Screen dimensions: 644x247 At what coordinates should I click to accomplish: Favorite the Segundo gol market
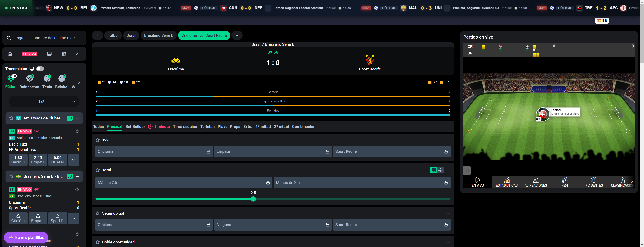click(98, 213)
